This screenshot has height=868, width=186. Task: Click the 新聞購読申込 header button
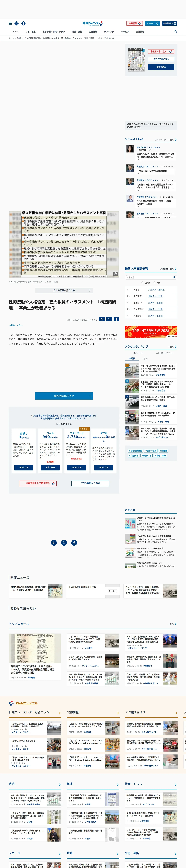click(170, 24)
